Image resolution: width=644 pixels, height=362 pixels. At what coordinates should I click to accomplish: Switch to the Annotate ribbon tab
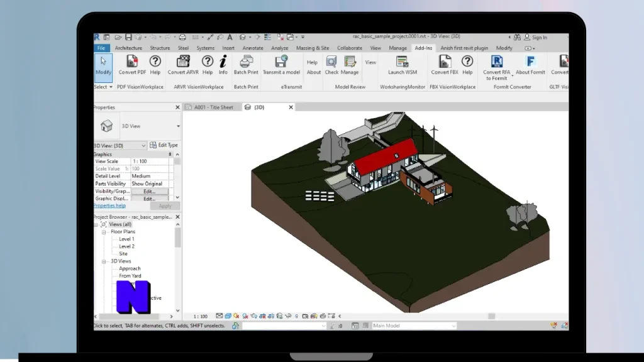[x=253, y=48]
